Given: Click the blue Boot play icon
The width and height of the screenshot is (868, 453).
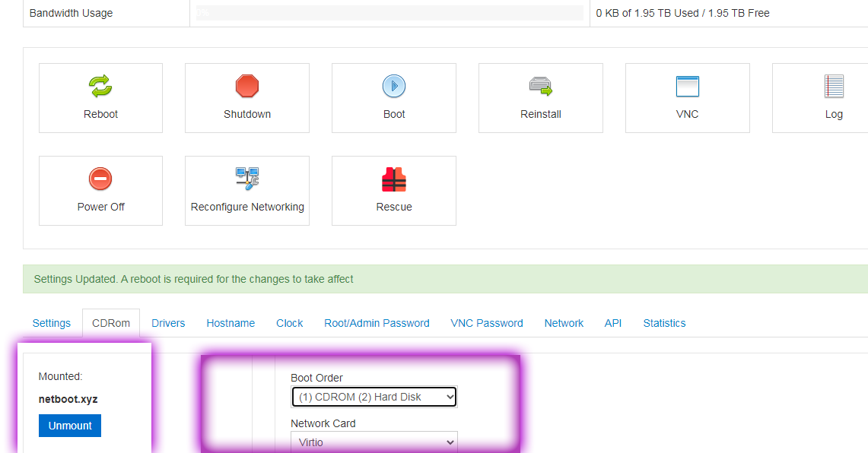Looking at the screenshot, I should (x=393, y=86).
